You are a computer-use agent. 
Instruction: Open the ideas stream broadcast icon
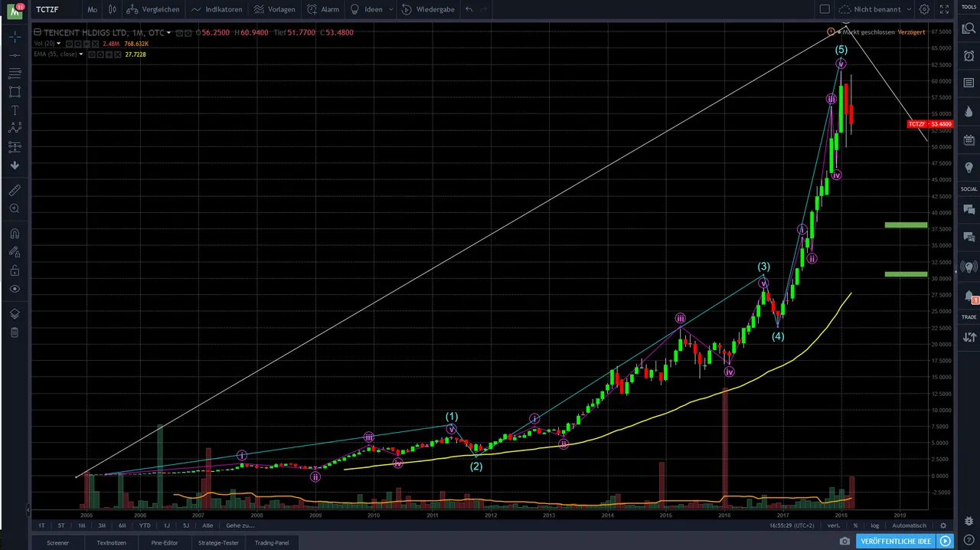[969, 267]
